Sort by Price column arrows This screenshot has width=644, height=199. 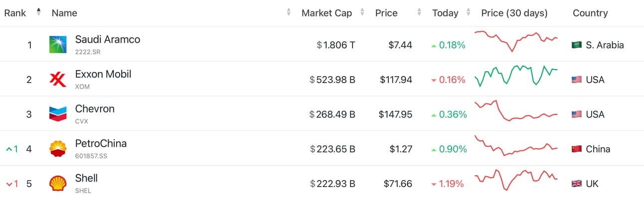[x=420, y=12]
